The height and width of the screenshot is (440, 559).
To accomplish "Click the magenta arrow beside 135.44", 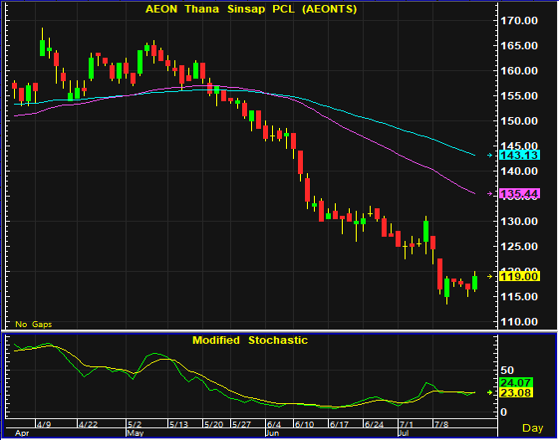I will 490,194.
